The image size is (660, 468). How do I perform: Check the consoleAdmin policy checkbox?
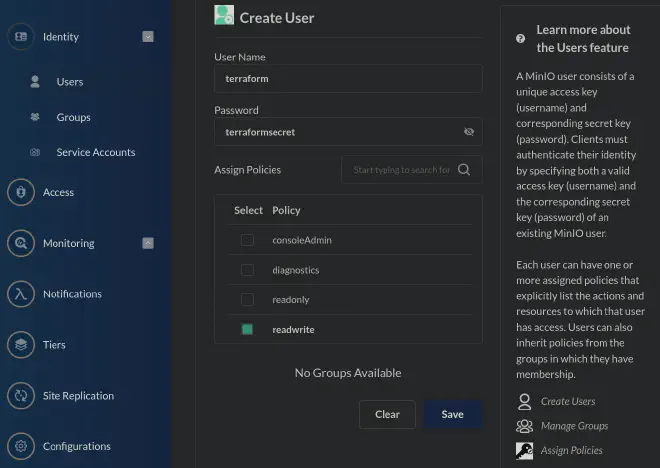(247, 240)
